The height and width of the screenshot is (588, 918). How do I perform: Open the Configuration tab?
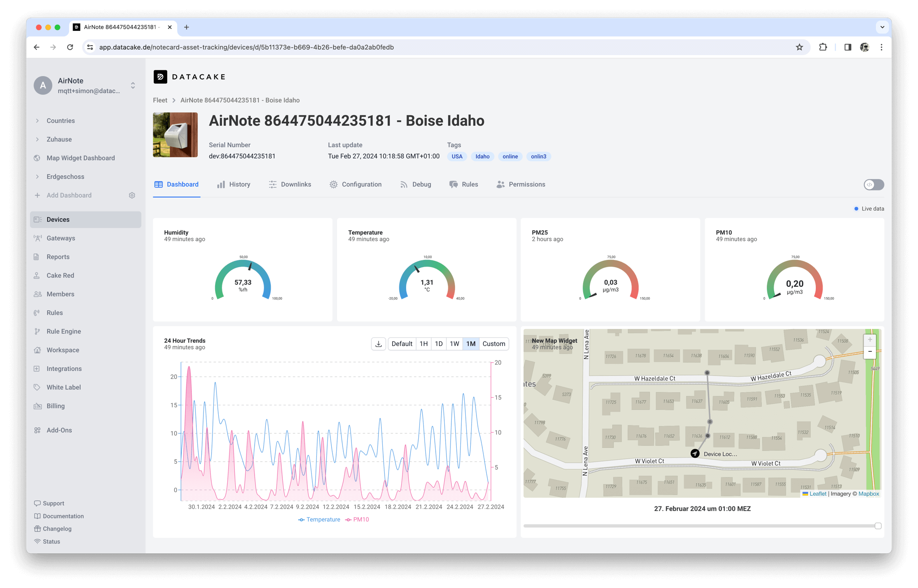tap(355, 185)
